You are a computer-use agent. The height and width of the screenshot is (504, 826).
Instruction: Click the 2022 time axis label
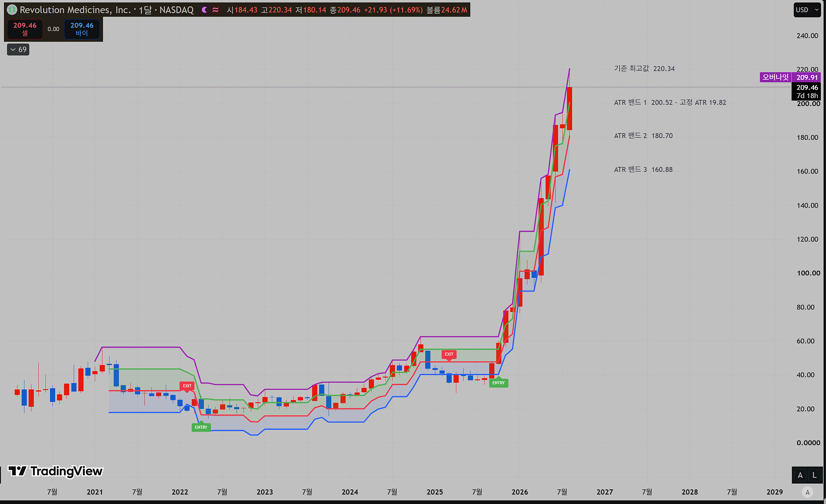(x=180, y=492)
